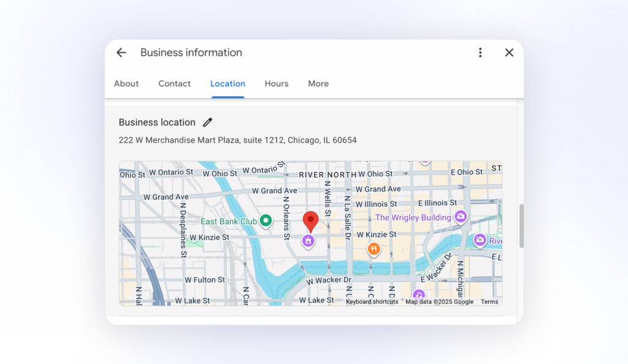Click purple camera marker at map's right edge

pyautogui.click(x=480, y=240)
